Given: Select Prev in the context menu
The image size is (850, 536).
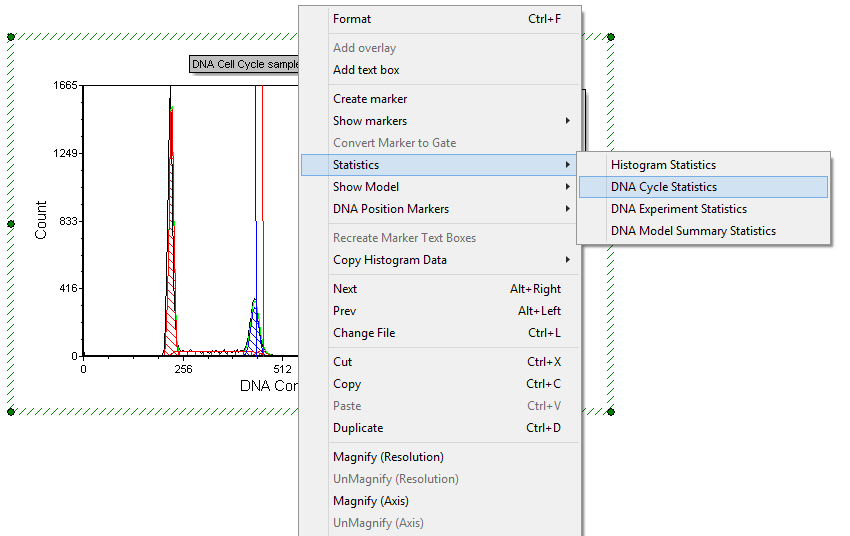Looking at the screenshot, I should tap(345, 311).
